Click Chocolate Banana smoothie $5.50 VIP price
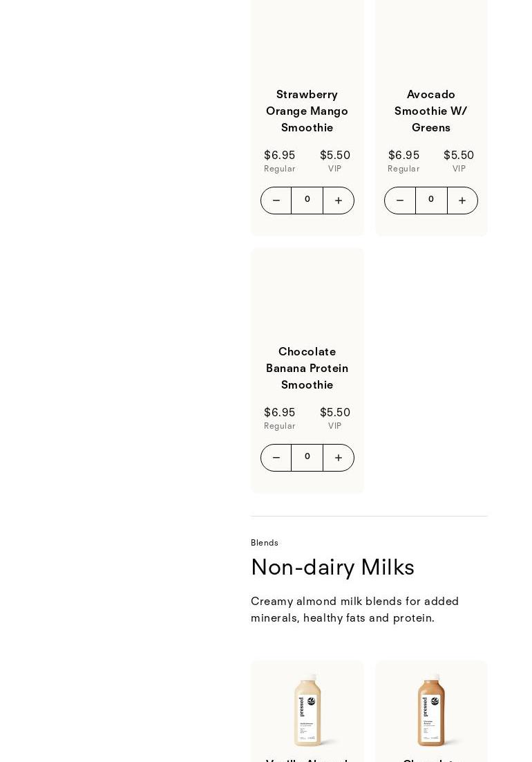 pos(335,413)
